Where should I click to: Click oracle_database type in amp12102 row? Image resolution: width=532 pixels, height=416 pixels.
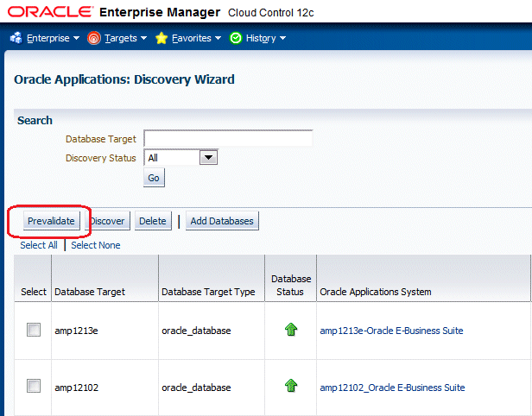coord(196,388)
